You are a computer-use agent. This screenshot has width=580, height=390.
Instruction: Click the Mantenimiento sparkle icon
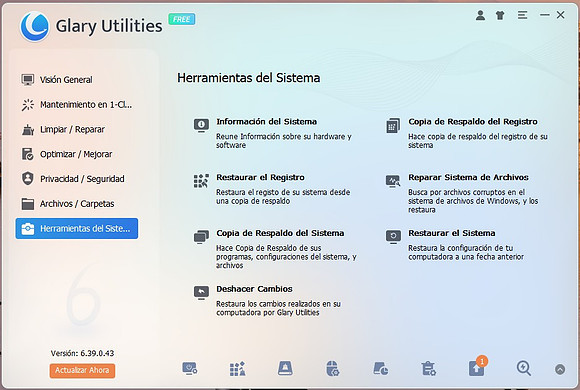(28, 105)
